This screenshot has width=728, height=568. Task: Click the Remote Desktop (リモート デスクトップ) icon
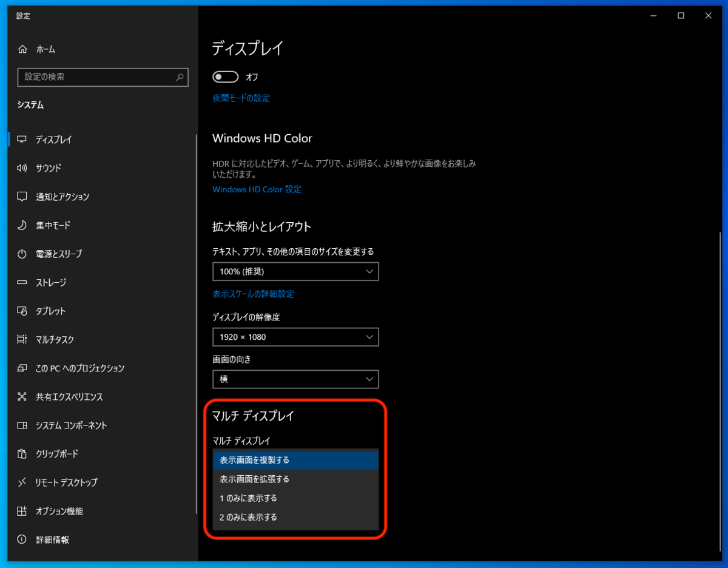tap(22, 482)
